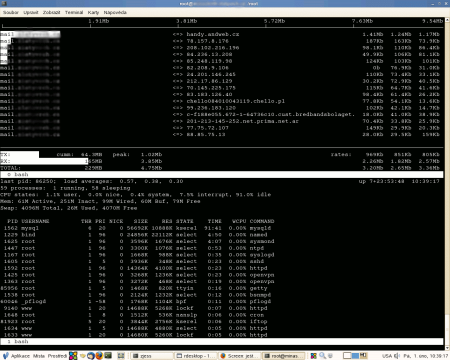Click the host 77.75.72.107
The image size is (450, 360).
click(208, 128)
